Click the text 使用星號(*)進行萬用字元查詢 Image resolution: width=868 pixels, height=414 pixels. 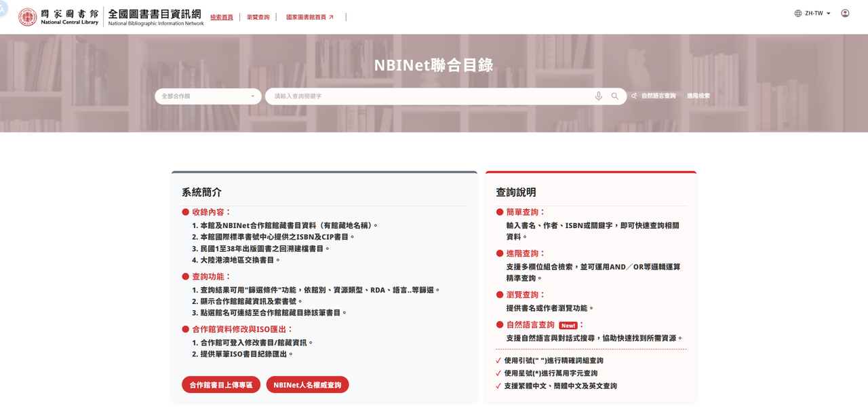[551, 373]
